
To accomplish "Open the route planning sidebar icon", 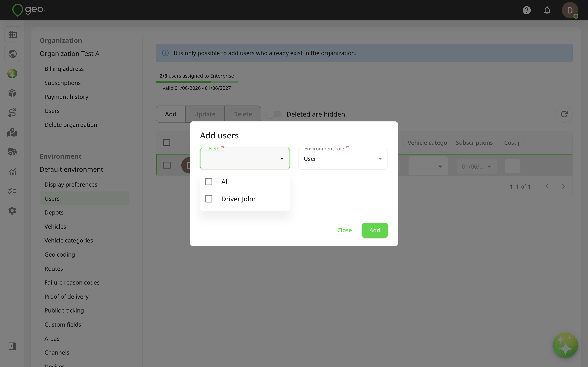I will point(12,113).
